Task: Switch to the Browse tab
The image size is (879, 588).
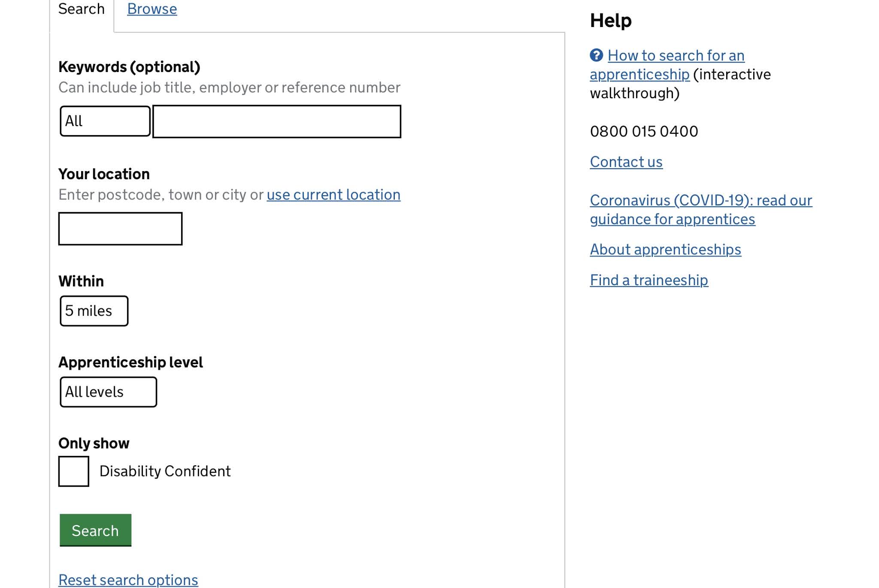Action: (x=152, y=9)
